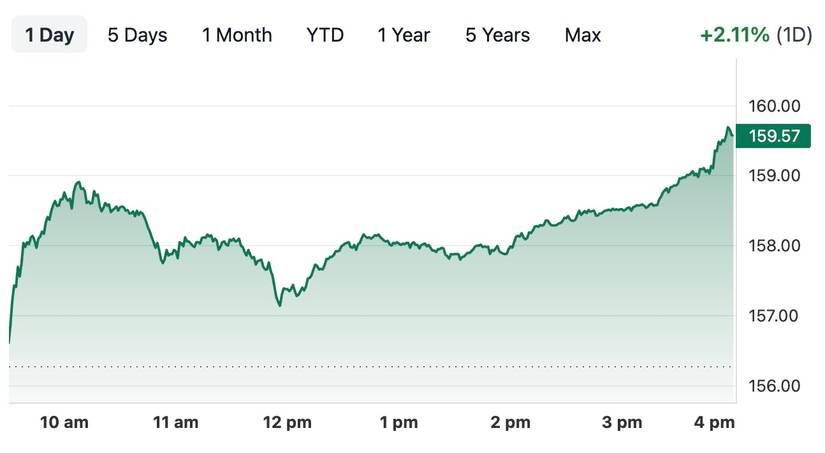The image size is (825, 453).
Task: Click the 158.00 price axis label
Action: point(774,246)
